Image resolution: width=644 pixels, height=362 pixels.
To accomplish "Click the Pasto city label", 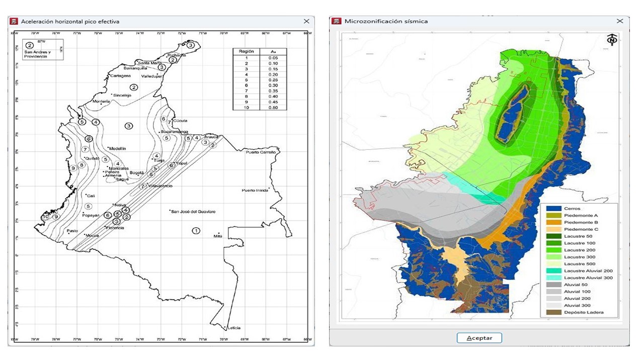I will (x=73, y=231).
